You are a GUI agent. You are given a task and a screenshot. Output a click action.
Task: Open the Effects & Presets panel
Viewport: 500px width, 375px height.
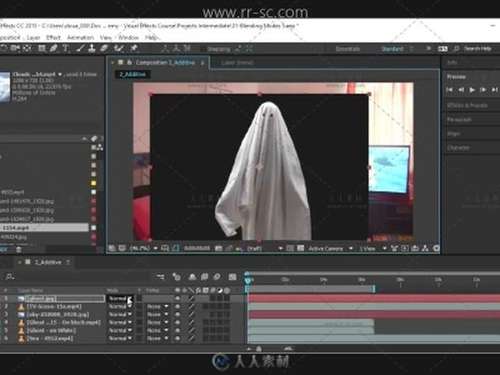point(467,105)
